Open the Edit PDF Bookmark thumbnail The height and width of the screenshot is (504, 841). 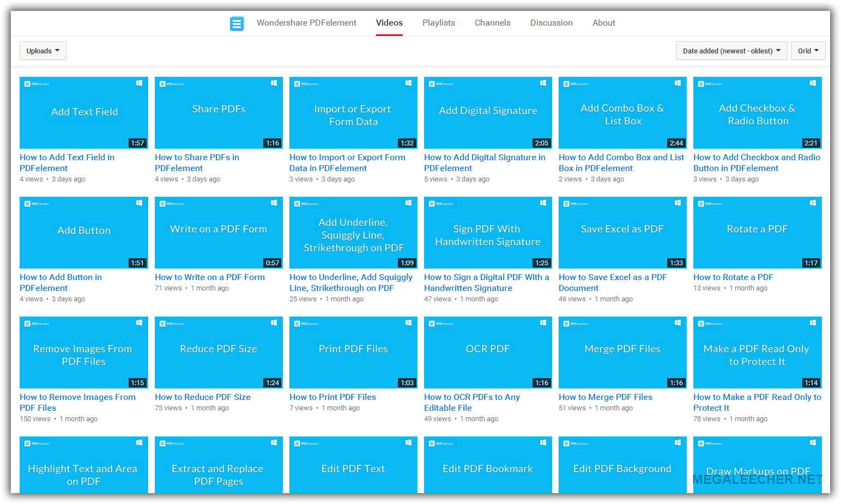[488, 465]
